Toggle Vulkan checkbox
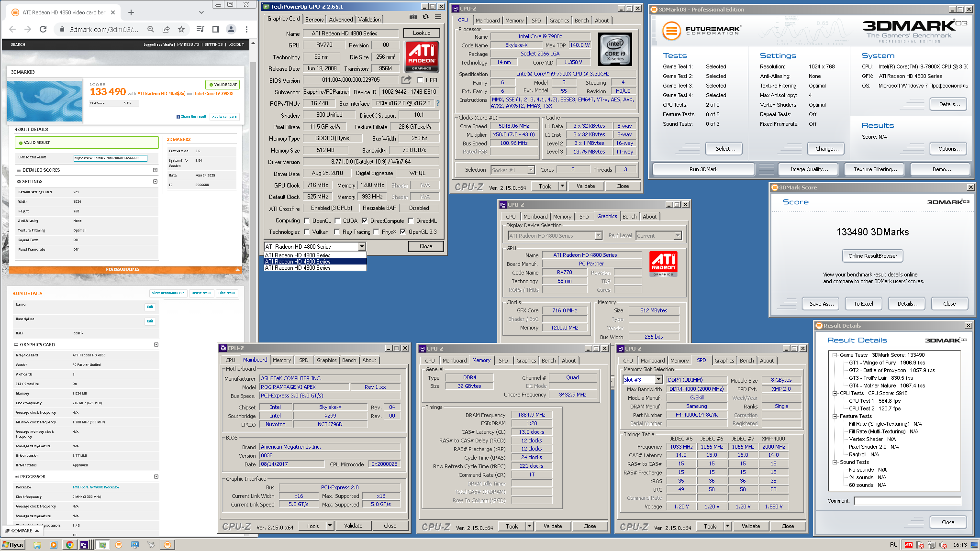The width and height of the screenshot is (980, 551). (x=307, y=231)
